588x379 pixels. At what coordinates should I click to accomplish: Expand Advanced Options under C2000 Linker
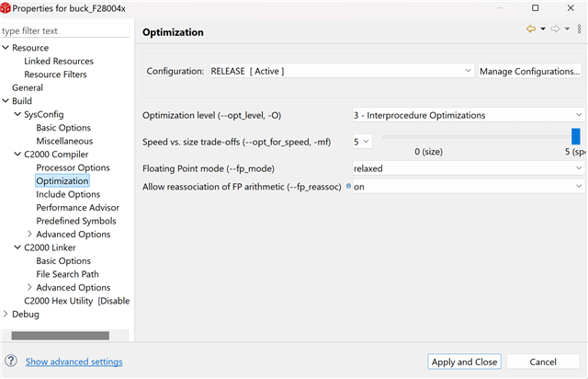[x=29, y=287]
